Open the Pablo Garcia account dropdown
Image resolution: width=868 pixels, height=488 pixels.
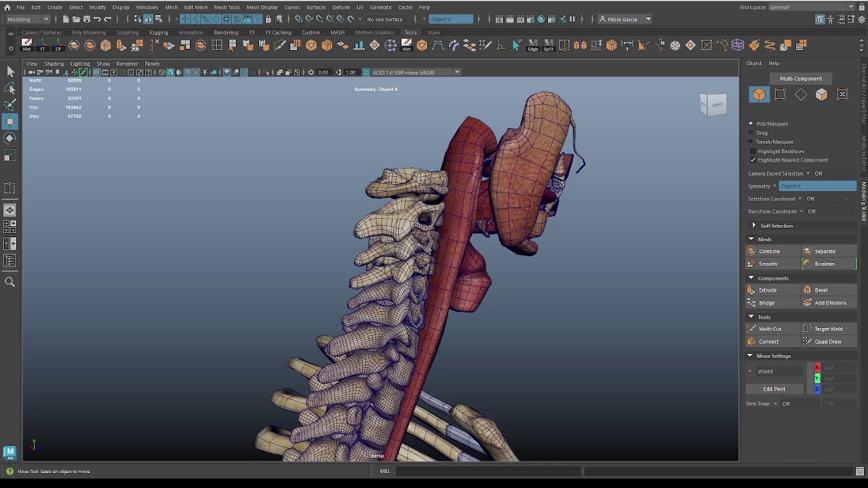point(626,19)
